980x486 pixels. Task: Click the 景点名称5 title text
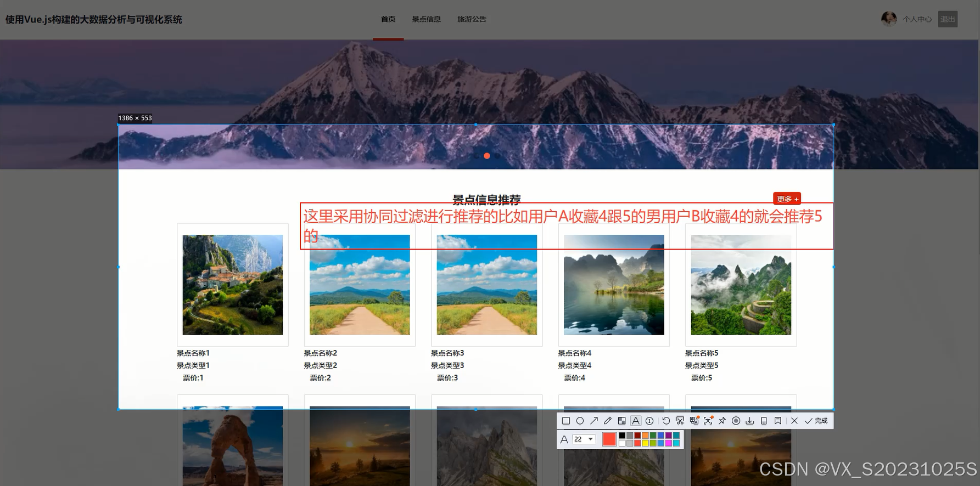pyautogui.click(x=702, y=353)
